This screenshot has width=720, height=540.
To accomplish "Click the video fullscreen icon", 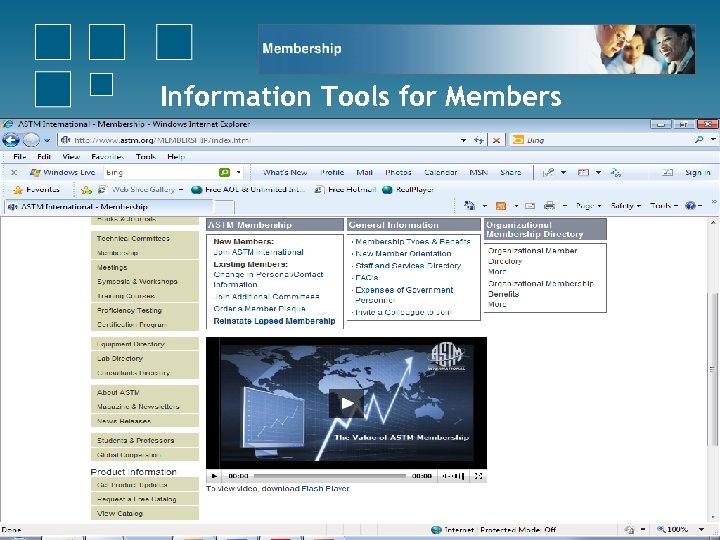I will 478,476.
